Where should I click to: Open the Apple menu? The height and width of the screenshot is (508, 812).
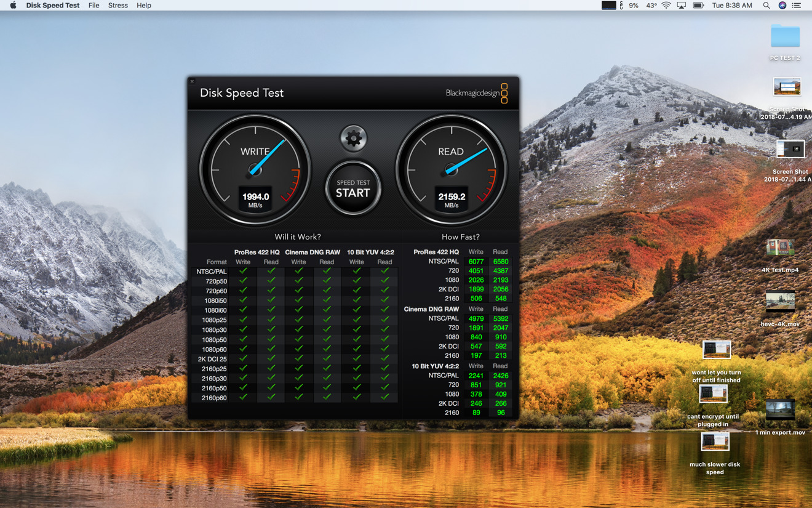coord(12,6)
